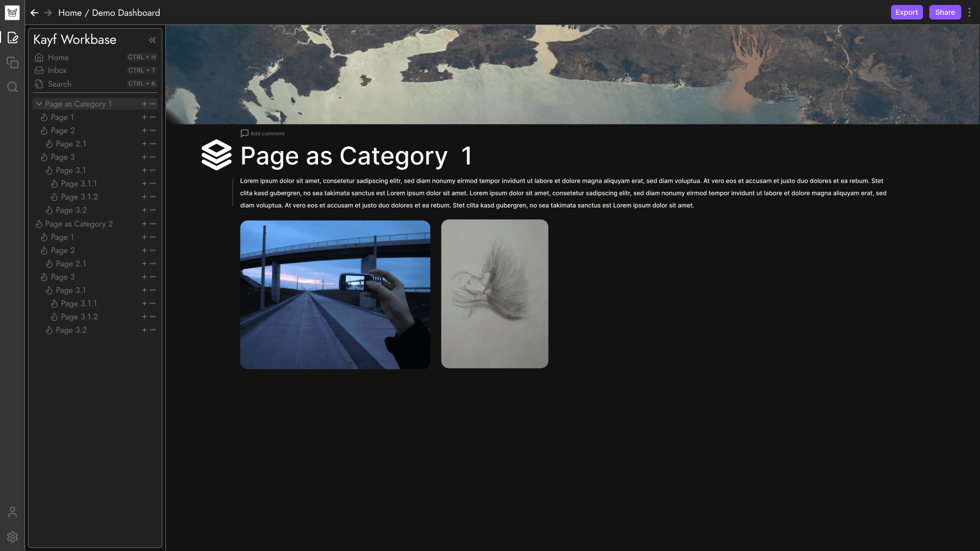Expand the Page as Category 2 tree section
Viewport: 980px width, 551px height.
click(38, 222)
